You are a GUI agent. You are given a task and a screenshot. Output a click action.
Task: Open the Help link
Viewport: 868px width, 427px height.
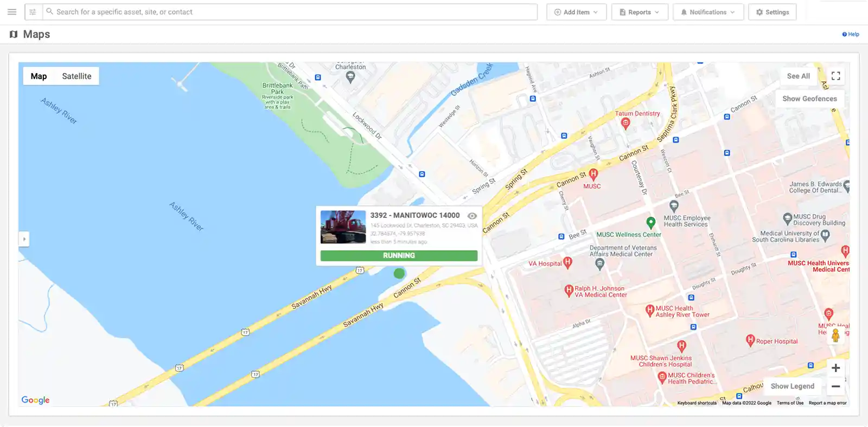coord(851,34)
